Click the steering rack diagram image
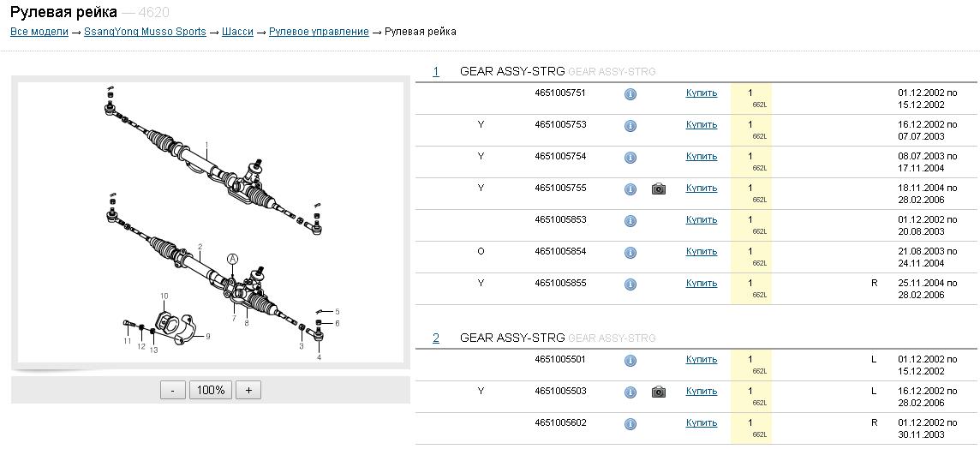 [211, 223]
